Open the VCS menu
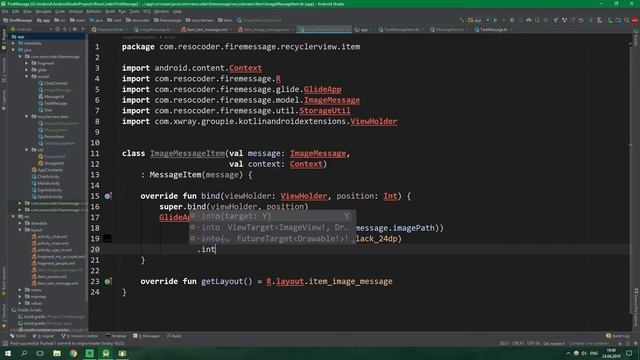Viewport: 640px width, 360px height. coord(147,11)
